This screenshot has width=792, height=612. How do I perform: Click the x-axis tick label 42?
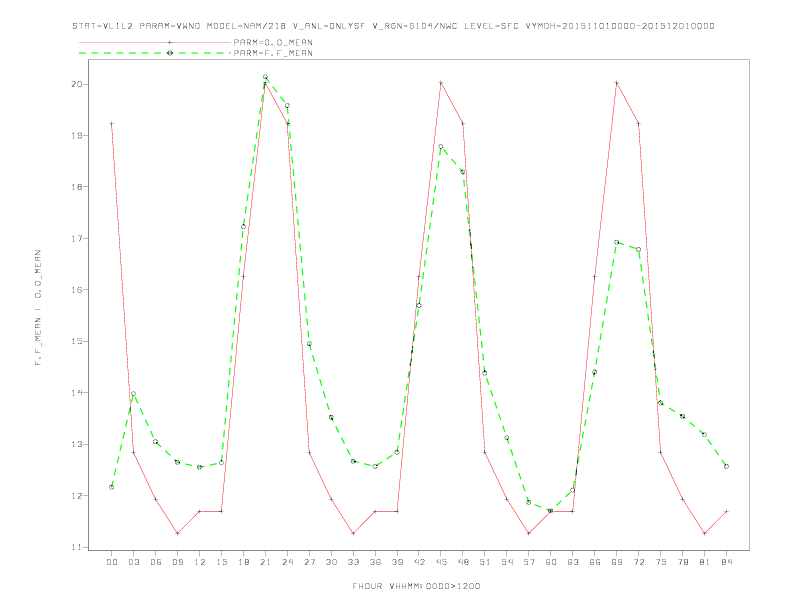419,562
